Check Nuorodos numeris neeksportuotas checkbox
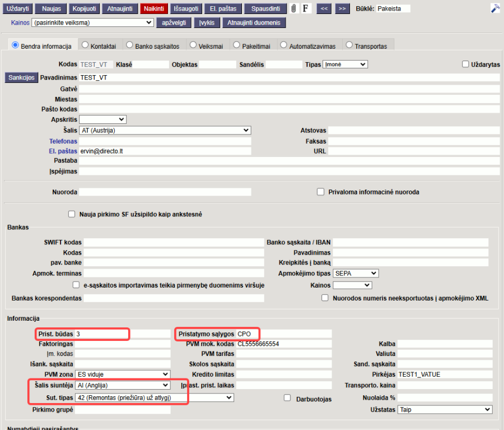The height and width of the screenshot is (430, 504). coord(325,298)
